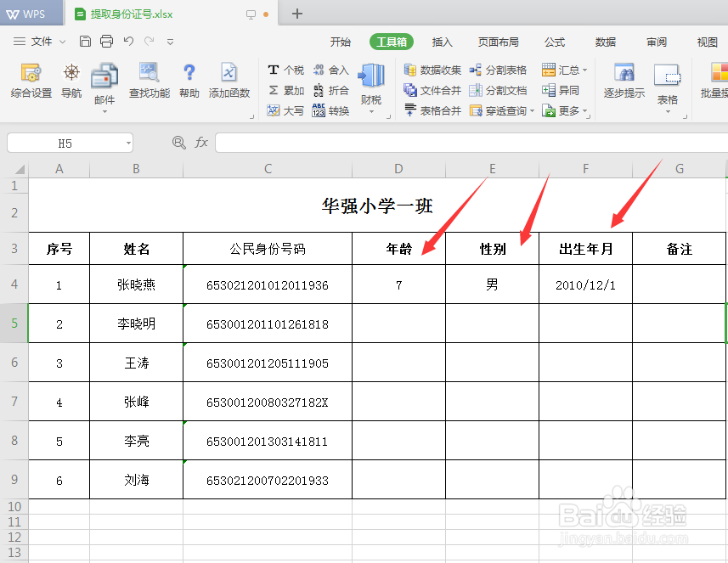Switch to the 公式 ribbon tab

pyautogui.click(x=554, y=42)
